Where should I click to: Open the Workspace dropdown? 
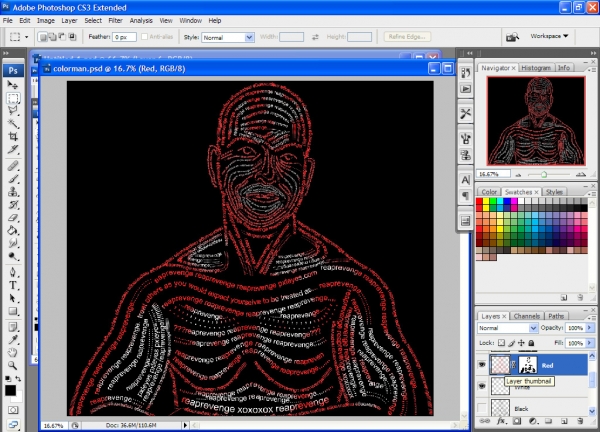point(549,36)
